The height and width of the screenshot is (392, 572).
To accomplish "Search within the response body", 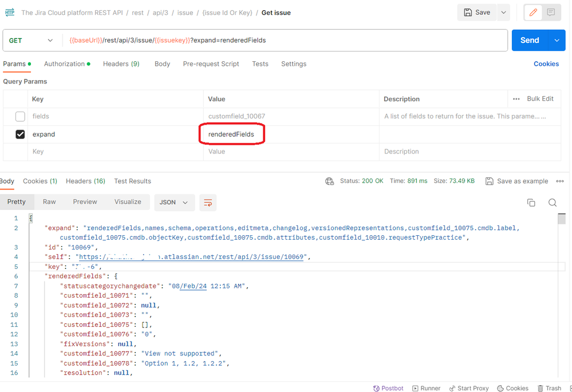I will (553, 203).
